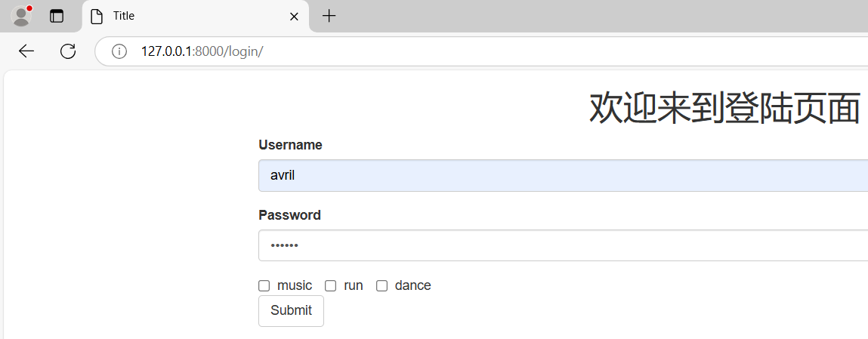Image resolution: width=868 pixels, height=339 pixels.
Task: Enable the dance checkbox
Action: click(x=381, y=285)
